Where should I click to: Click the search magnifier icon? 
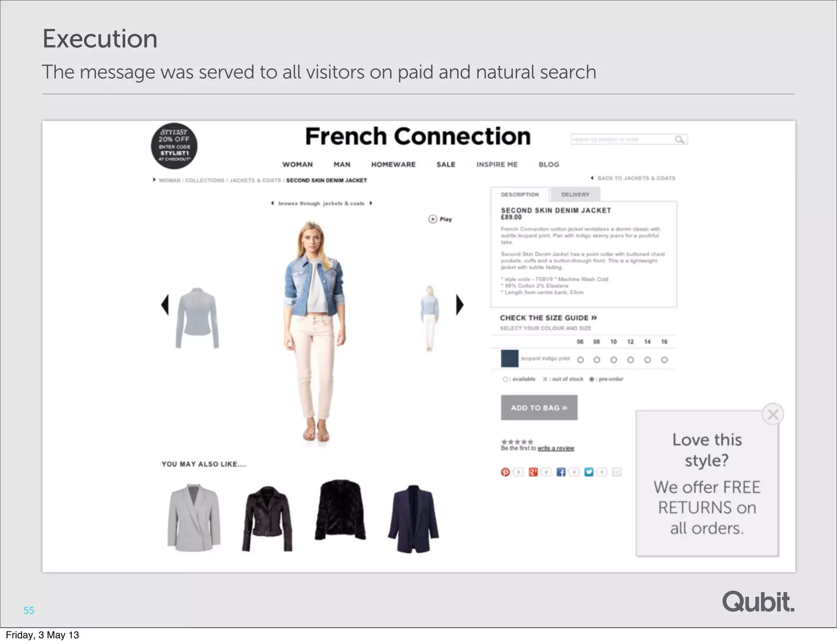tap(679, 140)
